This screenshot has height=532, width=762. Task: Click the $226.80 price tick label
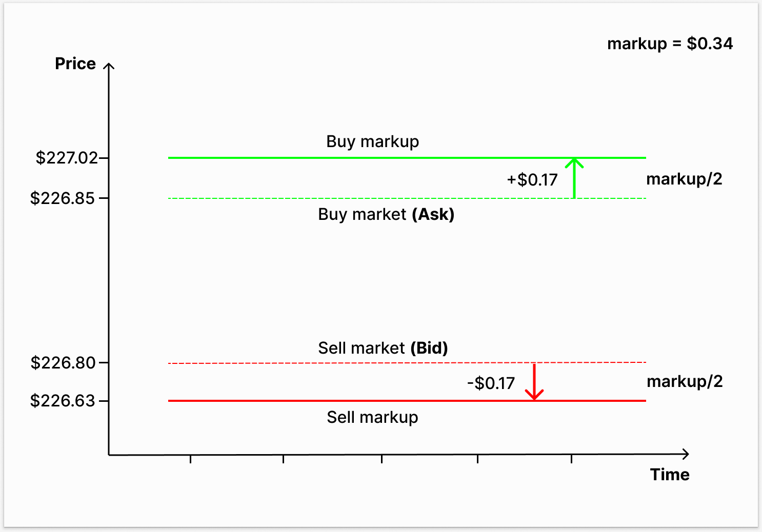click(x=63, y=363)
